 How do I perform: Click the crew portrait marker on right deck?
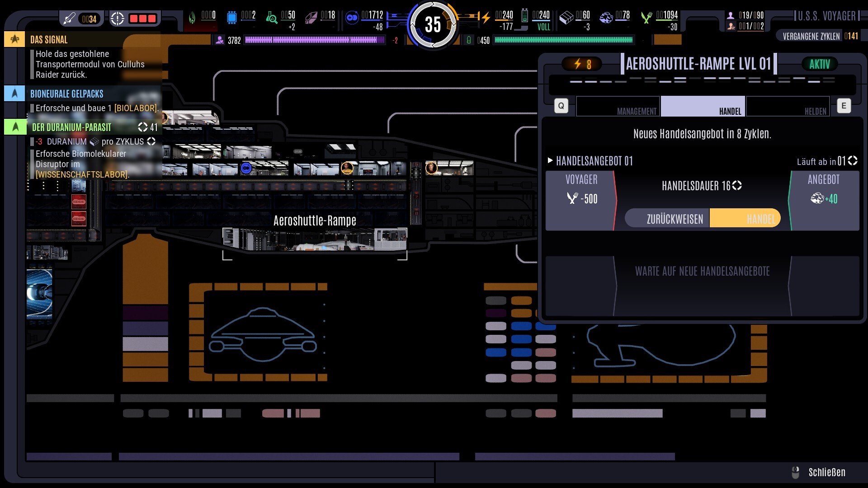tap(431, 168)
